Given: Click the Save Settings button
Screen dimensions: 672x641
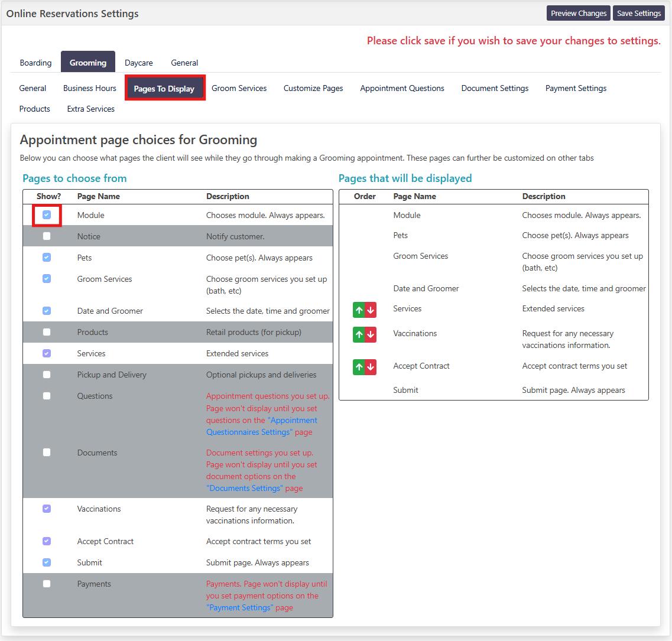Looking at the screenshot, I should pos(638,13).
